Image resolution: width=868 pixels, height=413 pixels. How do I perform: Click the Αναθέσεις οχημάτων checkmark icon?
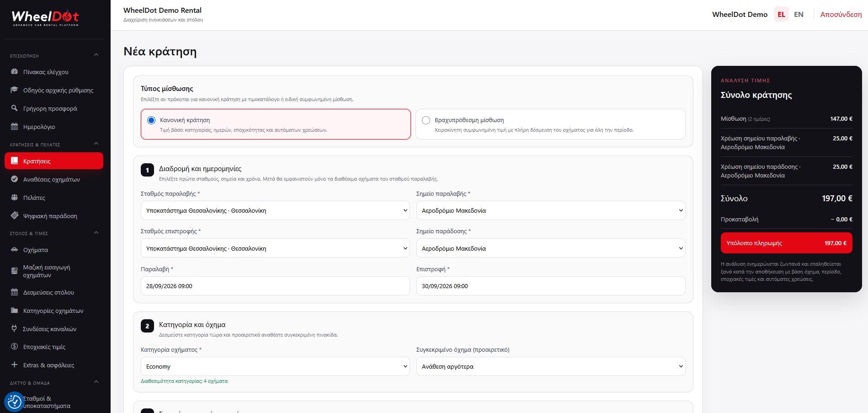[14, 179]
